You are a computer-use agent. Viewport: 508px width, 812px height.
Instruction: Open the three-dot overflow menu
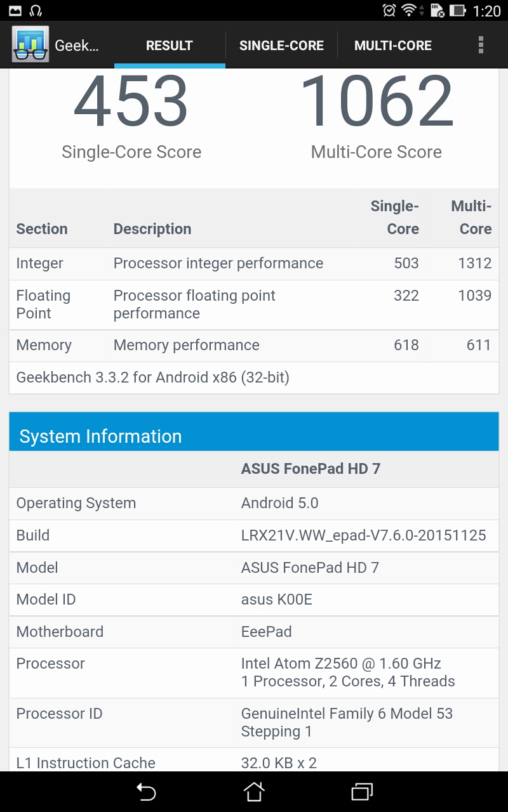pos(481,45)
